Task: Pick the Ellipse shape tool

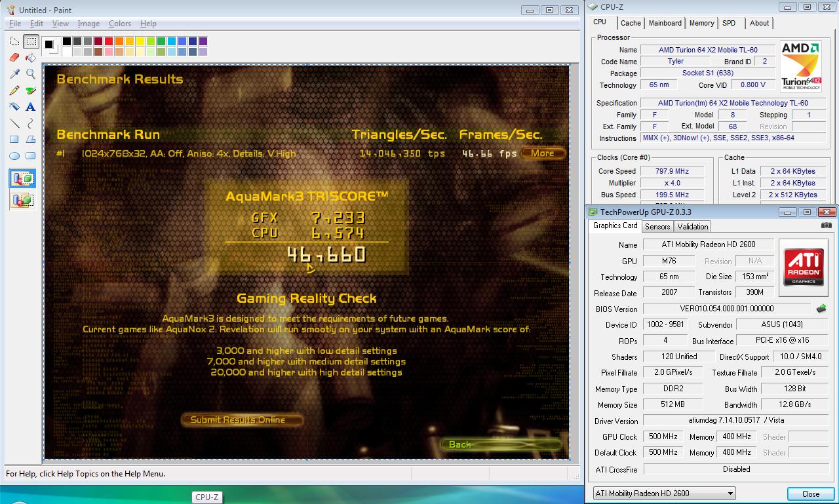Action: point(14,156)
